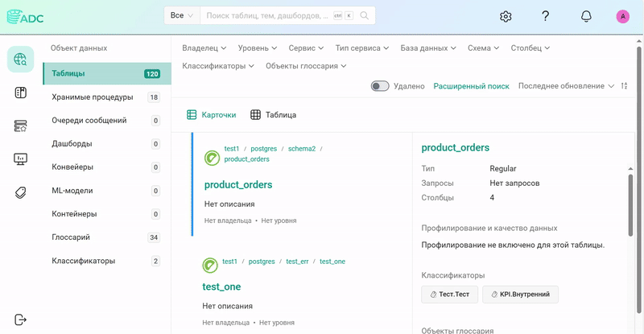Viewport: 644px width, 334px height.
Task: Click postgres breadcrumb in test_one card
Action: point(262,262)
